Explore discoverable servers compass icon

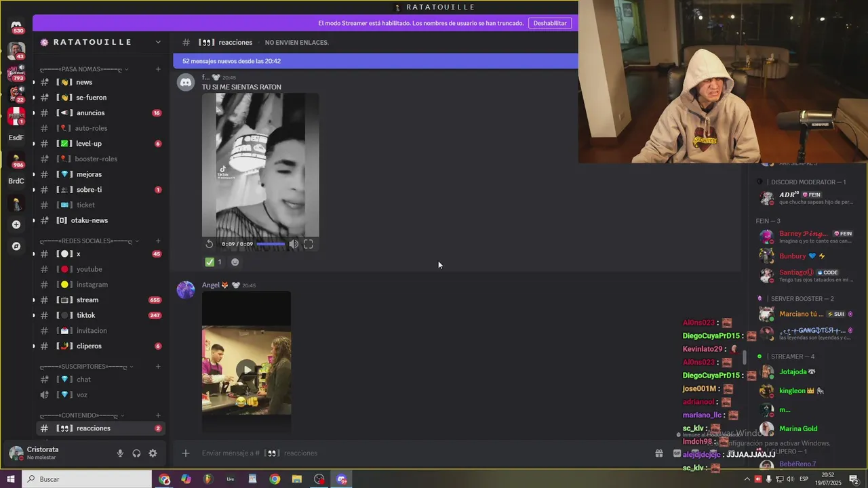[x=16, y=246]
